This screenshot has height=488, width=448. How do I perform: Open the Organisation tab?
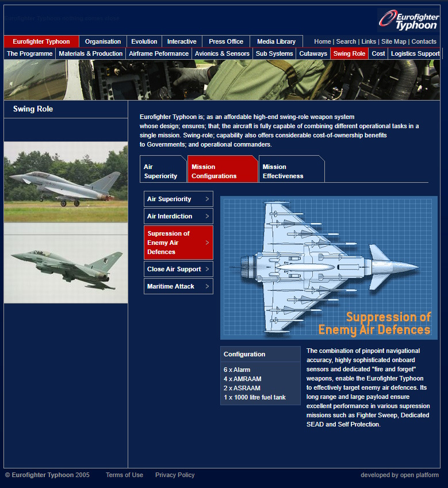pyautogui.click(x=103, y=41)
